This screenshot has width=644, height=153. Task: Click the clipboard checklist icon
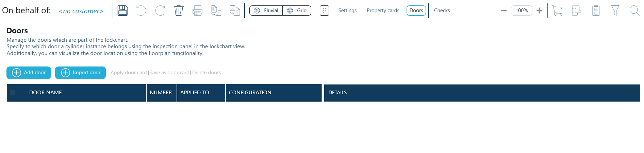(x=596, y=11)
